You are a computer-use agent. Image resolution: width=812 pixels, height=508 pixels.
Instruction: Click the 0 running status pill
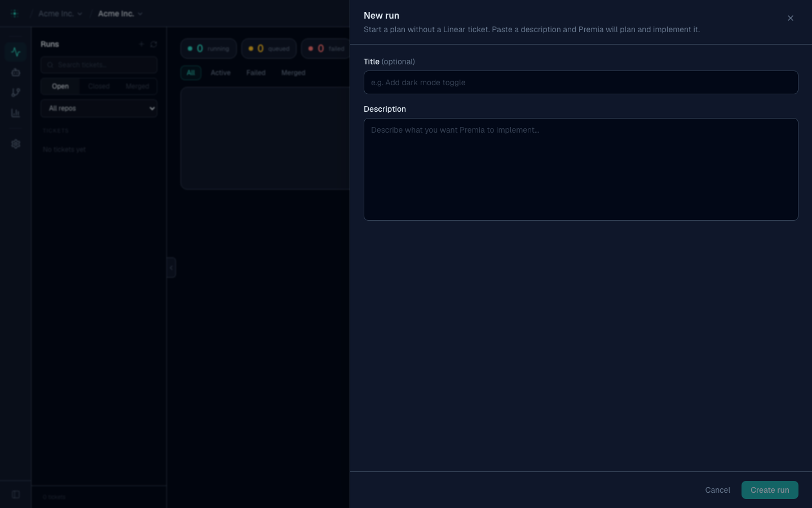[209, 49]
